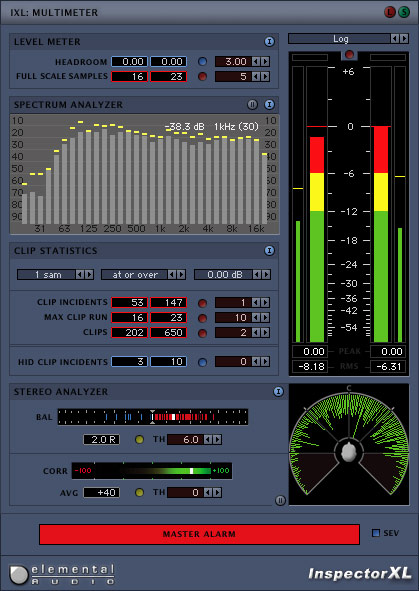Image resolution: width=419 pixels, height=591 pixels.
Task: Increase Clips threshold 2
Action: click(265, 333)
